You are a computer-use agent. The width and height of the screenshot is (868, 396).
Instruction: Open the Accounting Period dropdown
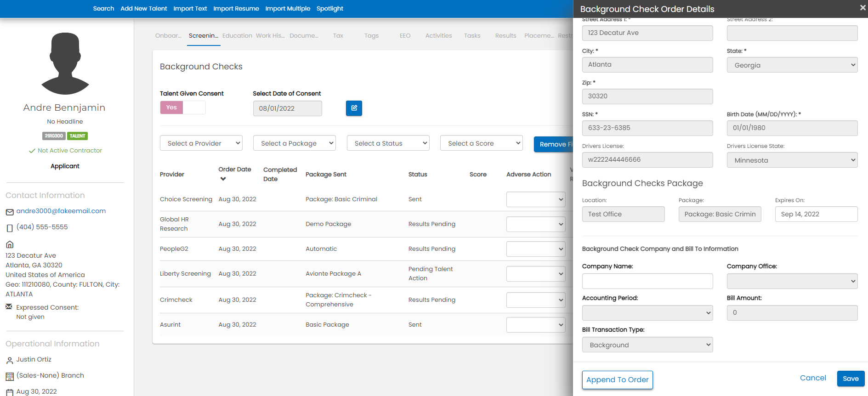pos(647,313)
